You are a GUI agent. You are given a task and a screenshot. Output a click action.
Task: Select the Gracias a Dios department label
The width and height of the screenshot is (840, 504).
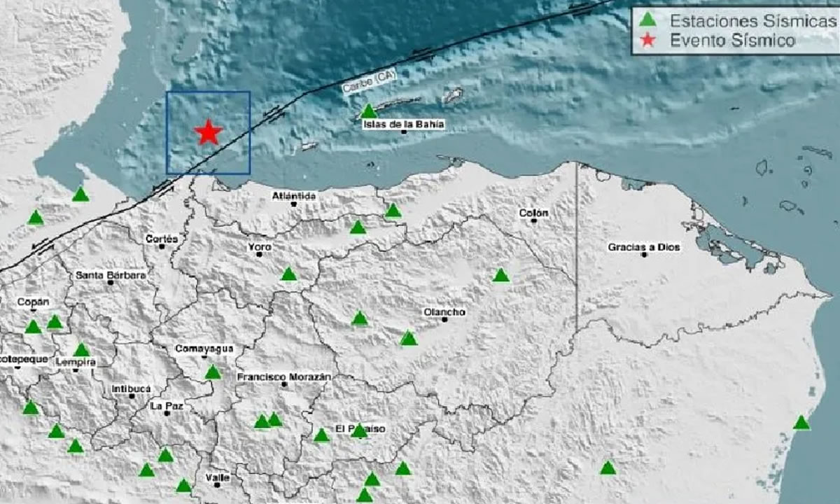(643, 247)
